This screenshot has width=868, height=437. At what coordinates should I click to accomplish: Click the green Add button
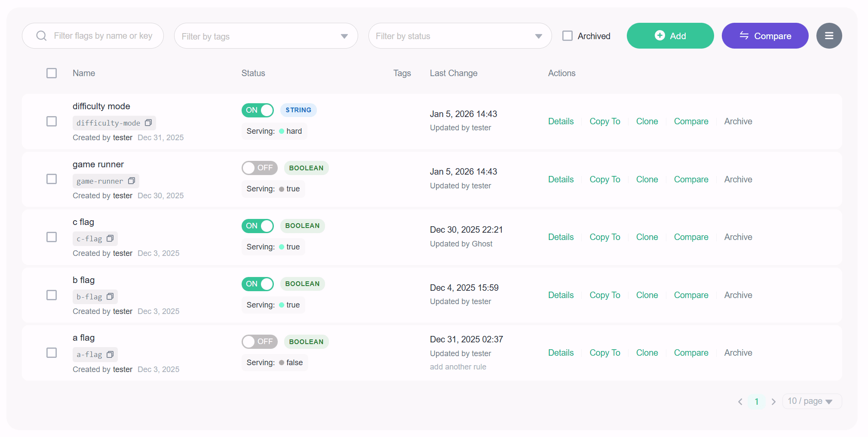coord(670,36)
